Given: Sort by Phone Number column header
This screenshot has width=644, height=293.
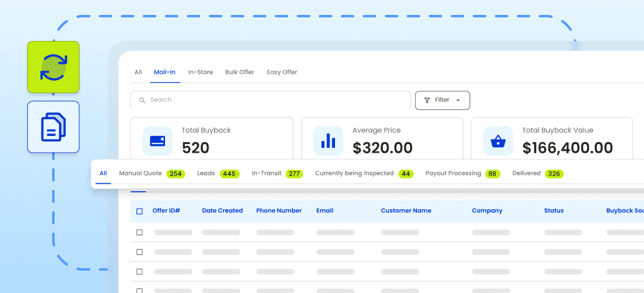Looking at the screenshot, I should tap(279, 210).
